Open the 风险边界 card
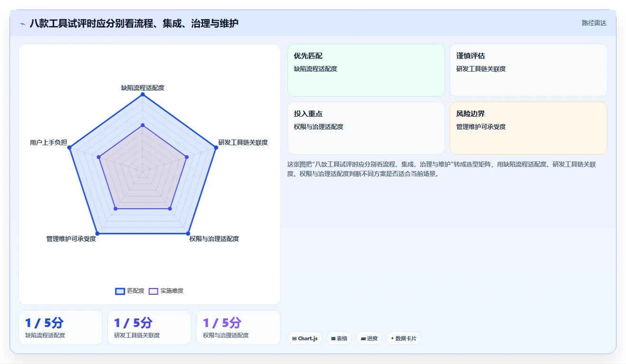 tap(529, 128)
